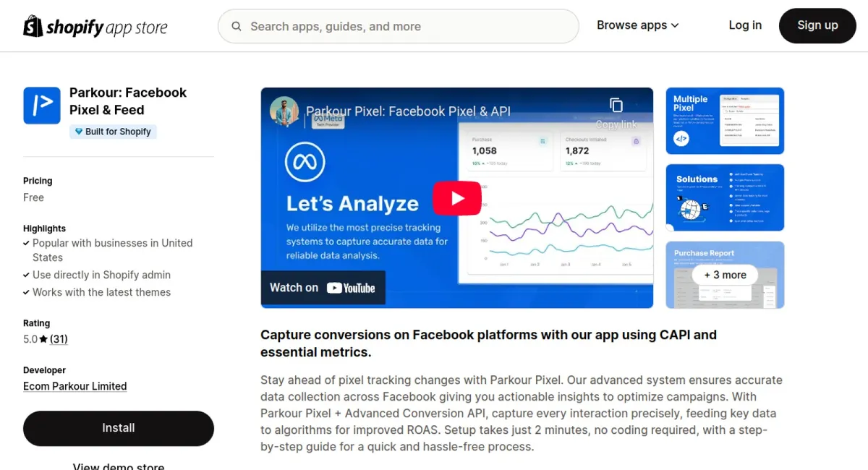
Task: Click the YouTube logo on the video
Action: coord(351,288)
